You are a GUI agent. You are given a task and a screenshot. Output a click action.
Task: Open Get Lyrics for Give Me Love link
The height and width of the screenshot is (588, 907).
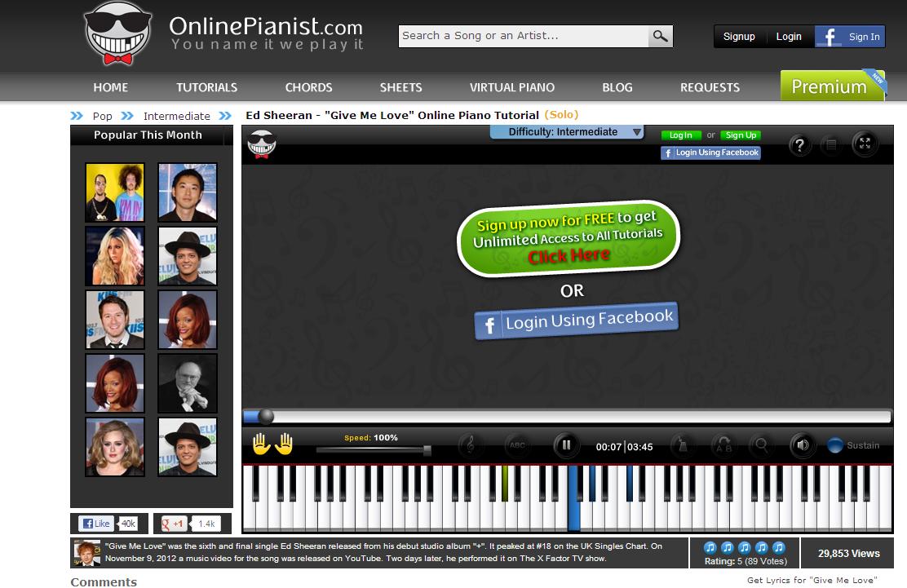click(811, 580)
